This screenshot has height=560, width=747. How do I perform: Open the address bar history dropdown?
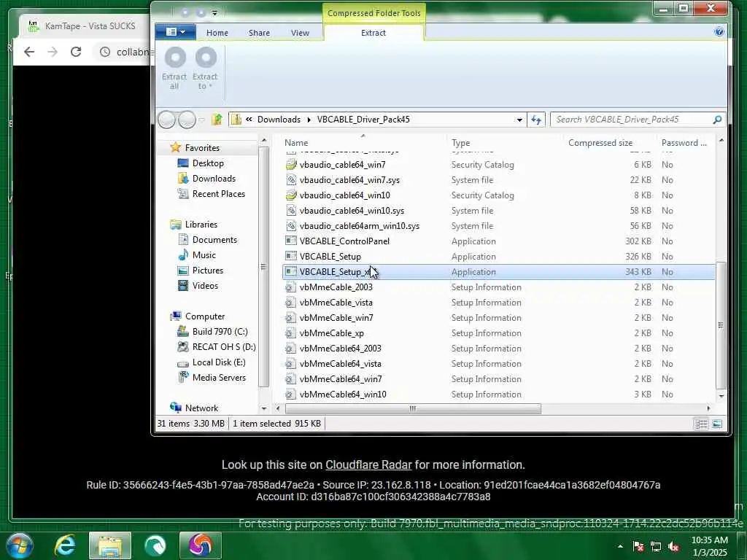coord(519,120)
